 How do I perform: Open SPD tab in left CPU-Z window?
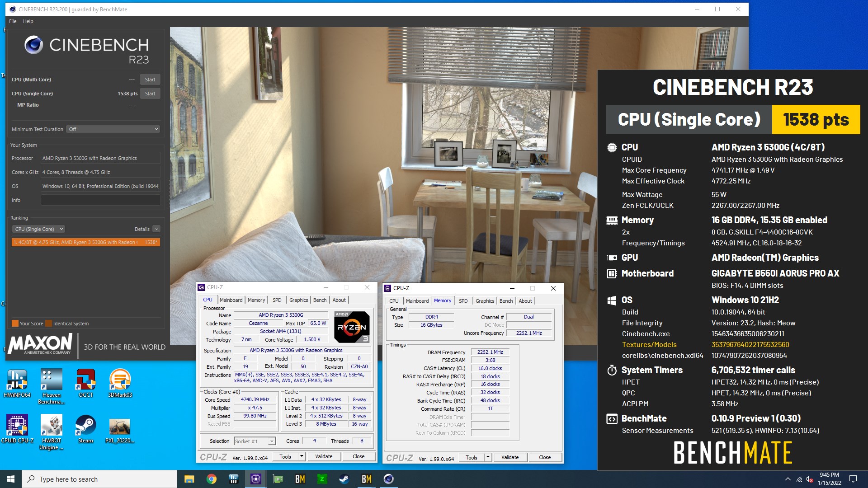pyautogui.click(x=277, y=300)
